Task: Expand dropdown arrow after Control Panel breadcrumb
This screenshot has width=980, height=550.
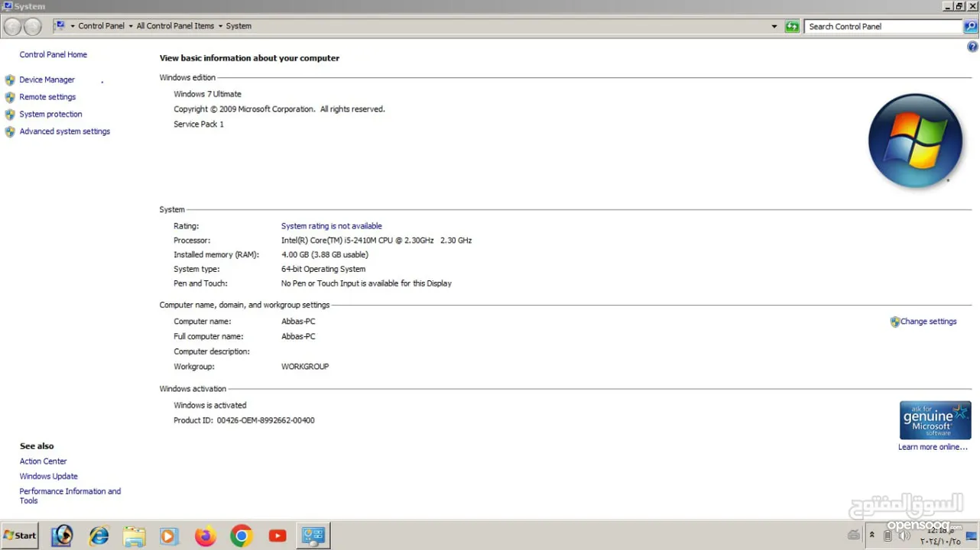Action: coord(131,27)
